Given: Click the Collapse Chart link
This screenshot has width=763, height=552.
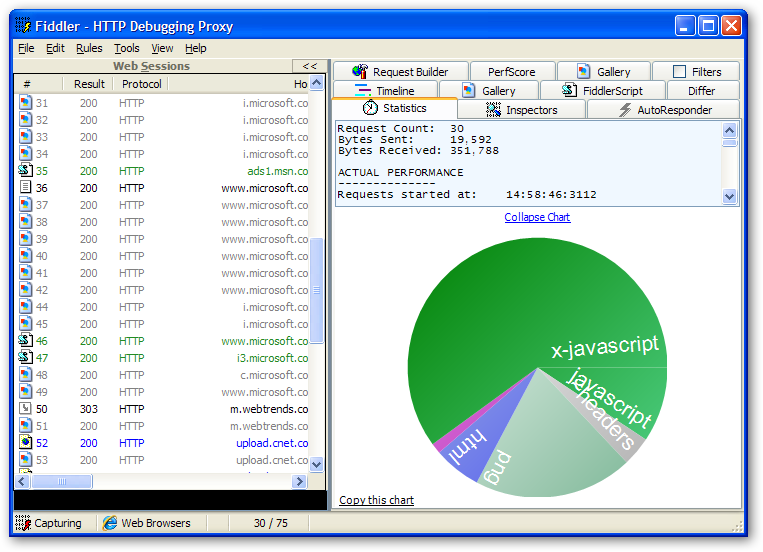Looking at the screenshot, I should coord(537,217).
